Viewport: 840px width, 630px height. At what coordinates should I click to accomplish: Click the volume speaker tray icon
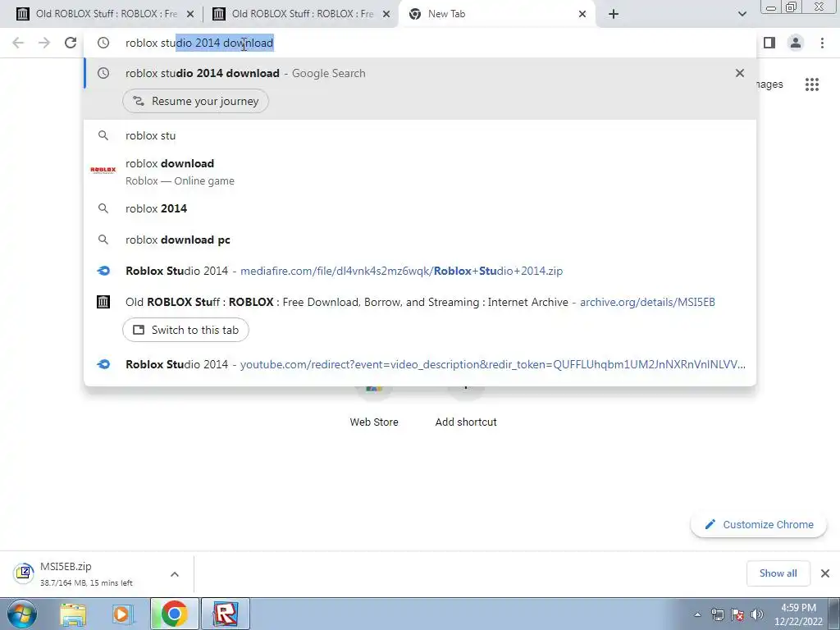pyautogui.click(x=757, y=614)
